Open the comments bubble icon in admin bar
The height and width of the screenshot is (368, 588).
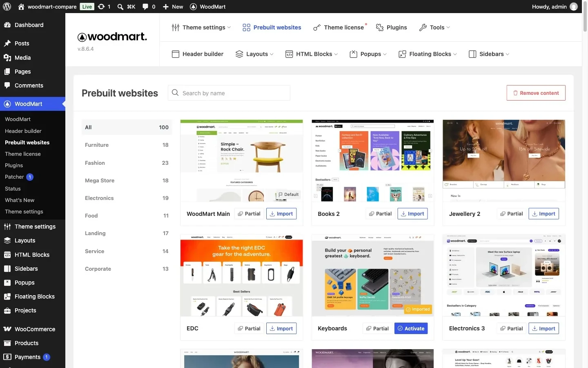point(145,7)
